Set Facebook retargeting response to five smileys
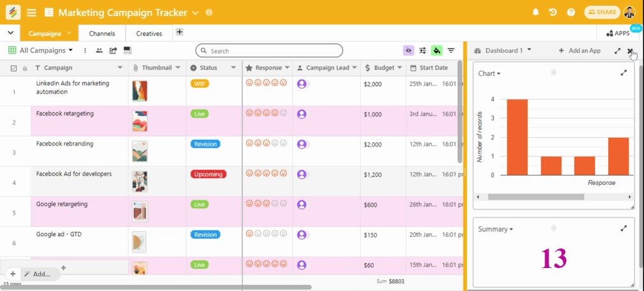Screen dimensions: 644x291 pyautogui.click(x=283, y=113)
